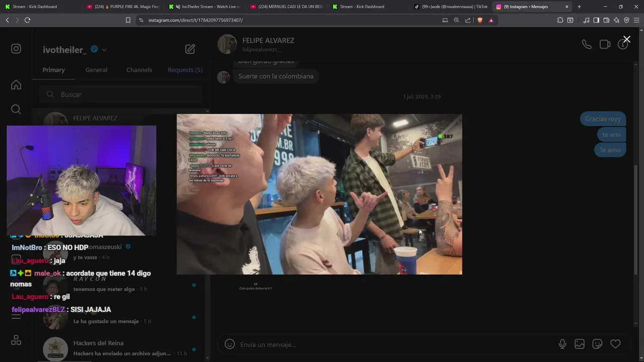Screen dimensions: 644x362
Task: Open Brave Leo AI sparkle icon
Action: click(x=616, y=20)
